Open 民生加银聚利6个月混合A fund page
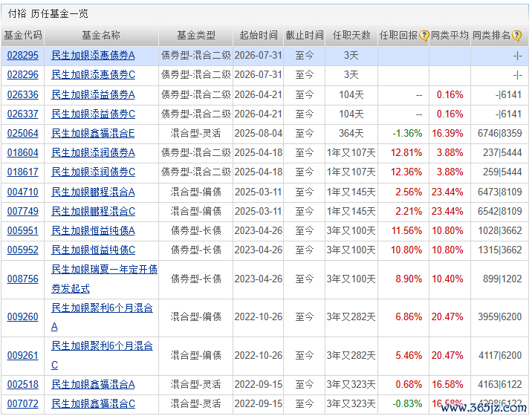Viewport: 532px width, 419px height. point(102,317)
